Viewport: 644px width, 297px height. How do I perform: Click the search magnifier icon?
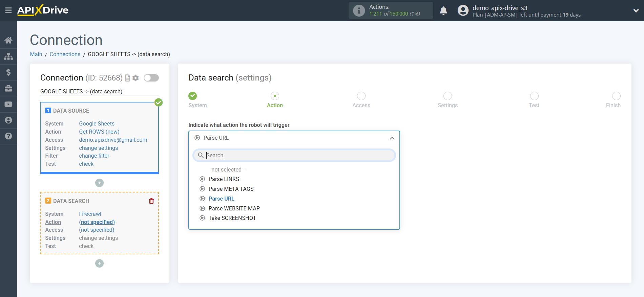point(201,155)
